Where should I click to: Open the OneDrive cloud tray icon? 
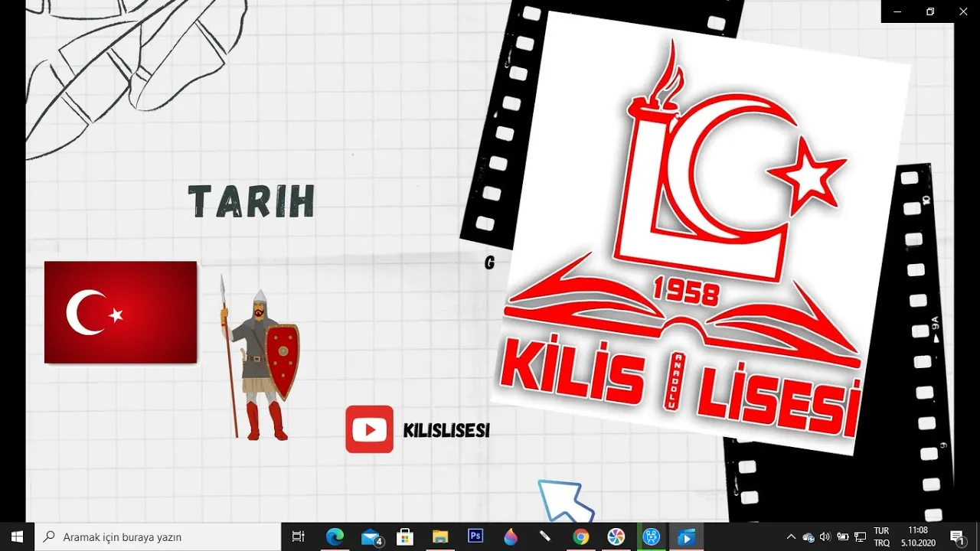click(x=808, y=537)
